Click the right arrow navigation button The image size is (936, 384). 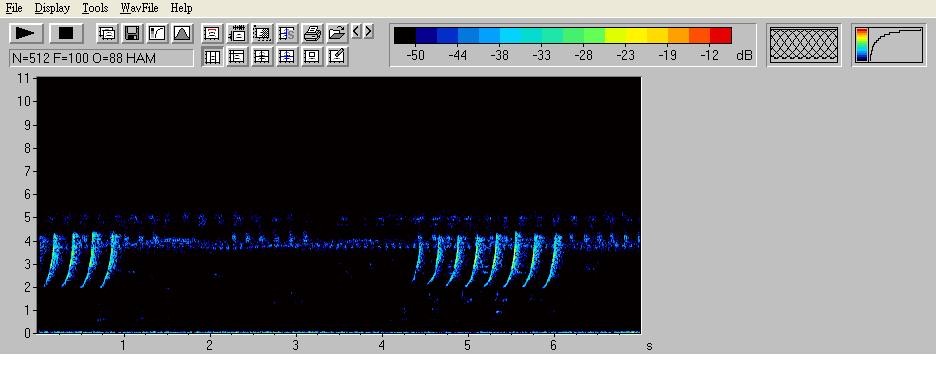point(368,31)
